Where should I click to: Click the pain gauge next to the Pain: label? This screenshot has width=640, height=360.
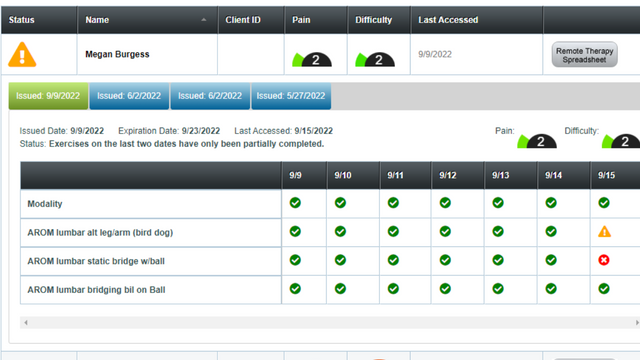[537, 141]
